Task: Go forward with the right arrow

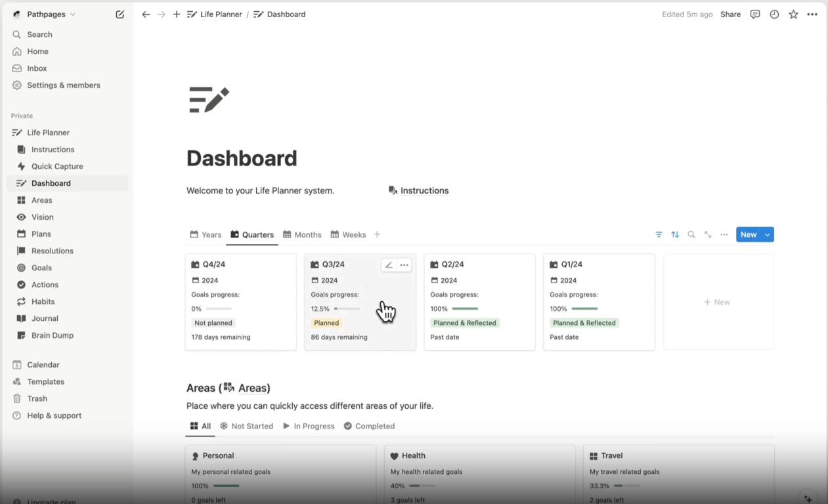Action: click(x=162, y=14)
